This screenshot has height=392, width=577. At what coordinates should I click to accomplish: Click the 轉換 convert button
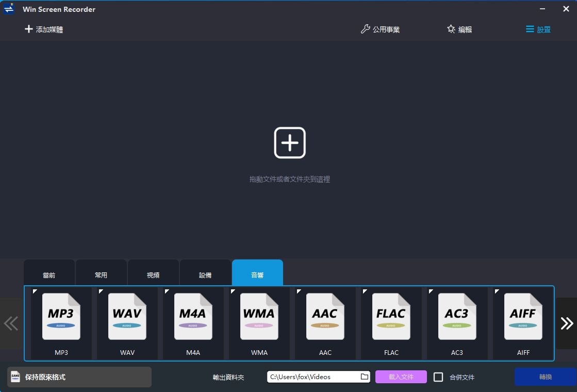click(546, 377)
